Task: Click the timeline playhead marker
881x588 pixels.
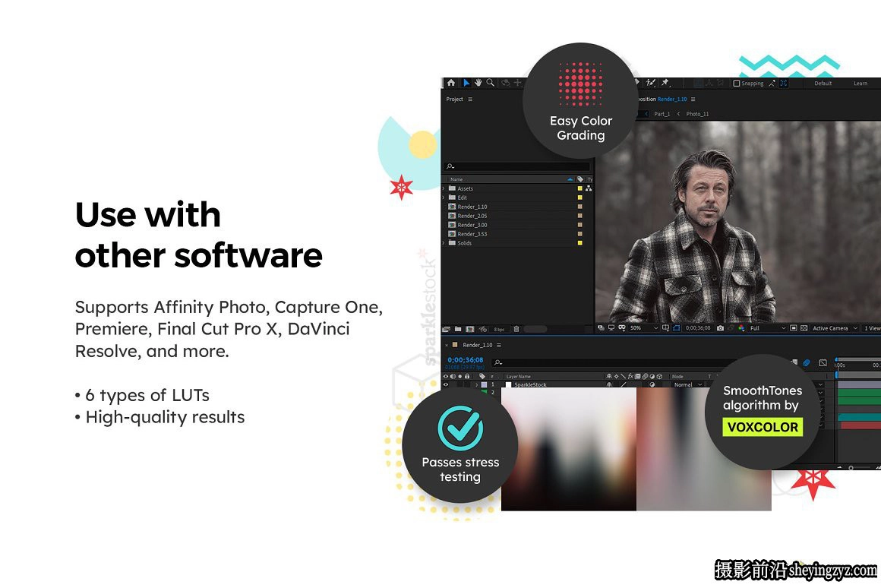Action: [837, 360]
